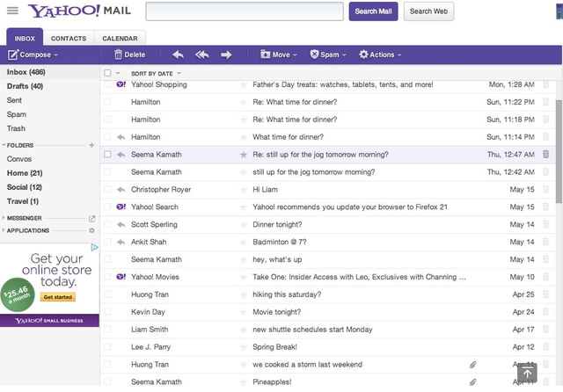Open the Sent folder
Viewport: 563px width, 392px height.
[14, 100]
